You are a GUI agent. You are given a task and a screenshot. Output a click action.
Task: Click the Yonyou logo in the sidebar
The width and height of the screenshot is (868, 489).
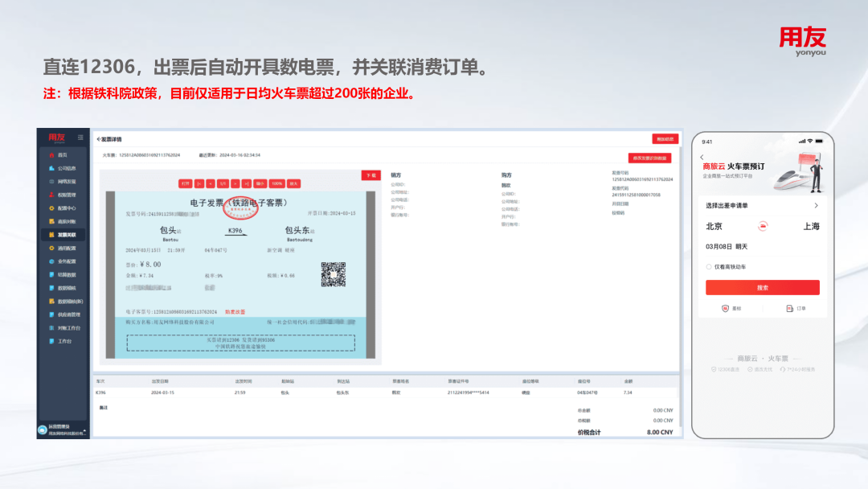click(56, 138)
